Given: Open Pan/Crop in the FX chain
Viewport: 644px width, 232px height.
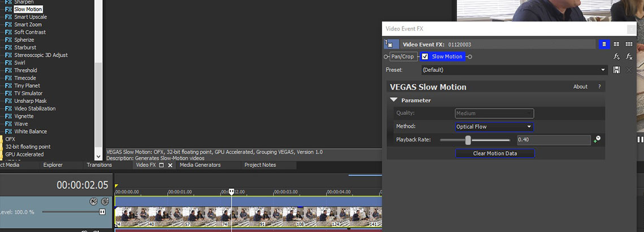Looking at the screenshot, I should [x=404, y=57].
